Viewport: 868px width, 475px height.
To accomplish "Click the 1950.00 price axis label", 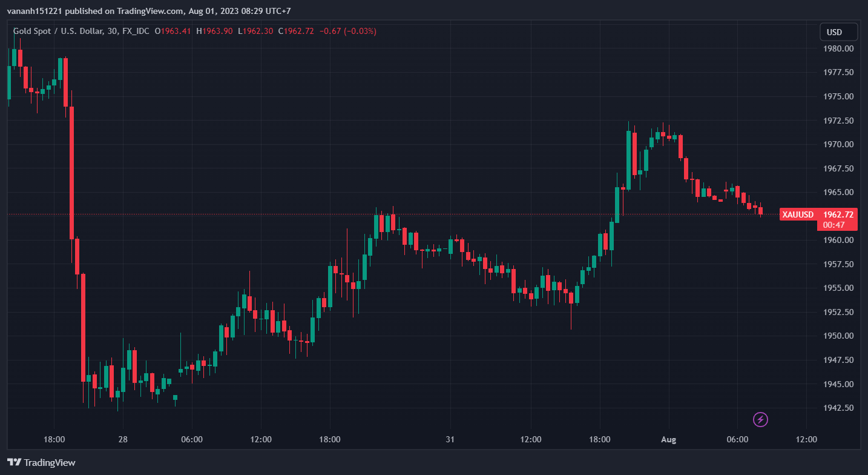I will coord(838,336).
